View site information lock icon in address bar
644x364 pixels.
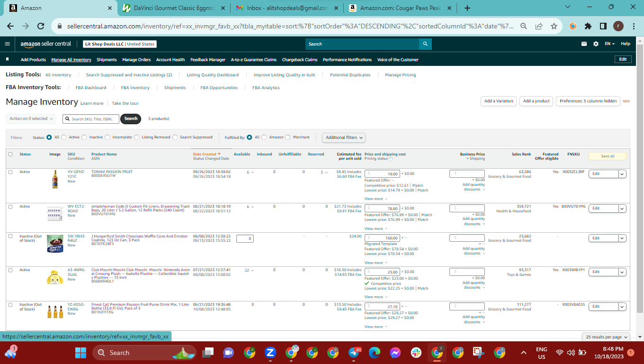[x=60, y=27]
